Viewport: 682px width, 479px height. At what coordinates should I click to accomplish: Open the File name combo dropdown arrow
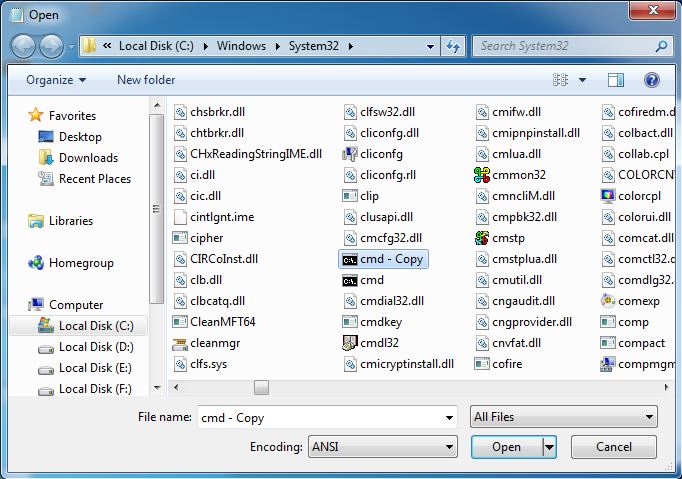449,418
